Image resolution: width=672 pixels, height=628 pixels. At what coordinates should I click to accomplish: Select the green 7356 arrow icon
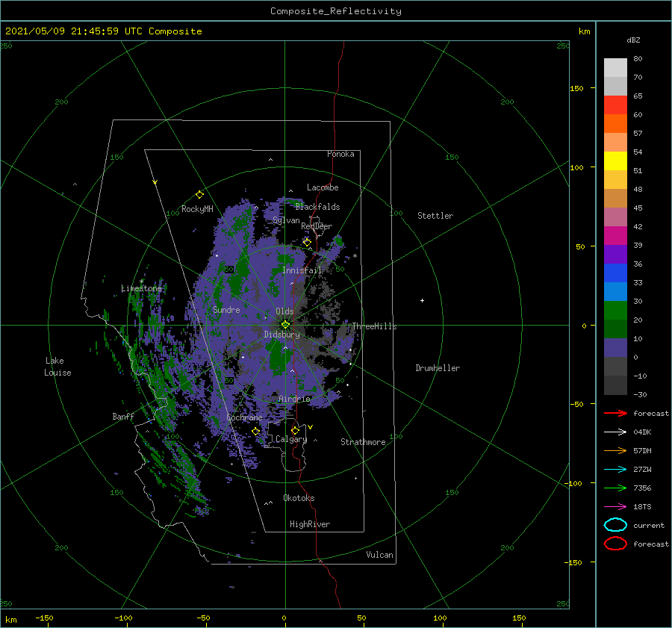(x=615, y=488)
